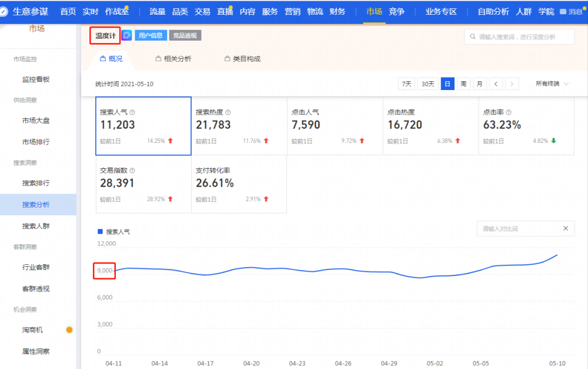Select the 30天 time range
This screenshot has height=369, width=588.
tap(428, 84)
